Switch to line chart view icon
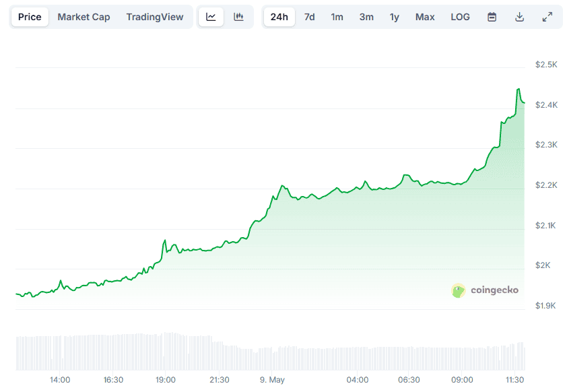The width and height of the screenshot is (567, 392). [211, 17]
